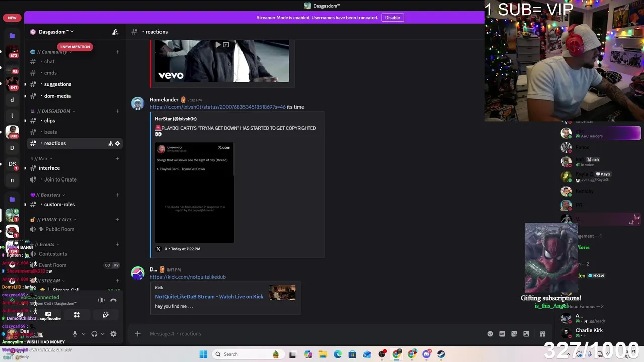Open microphone input options arrow

(84, 334)
